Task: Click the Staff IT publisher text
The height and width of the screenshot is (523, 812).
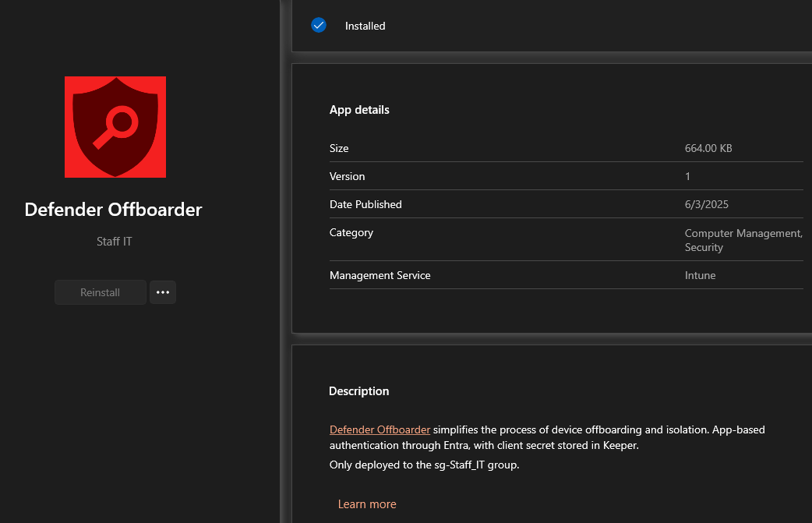Action: click(x=115, y=242)
